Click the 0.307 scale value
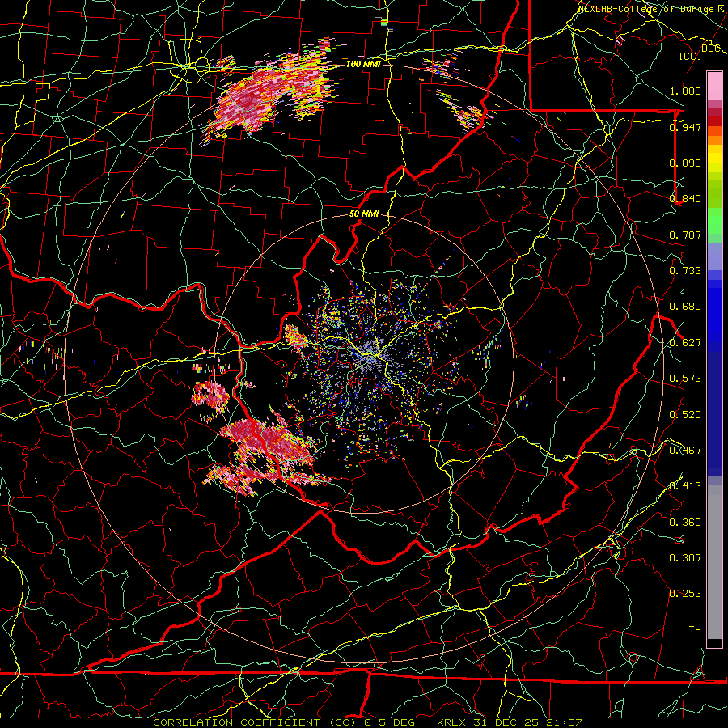 685,558
